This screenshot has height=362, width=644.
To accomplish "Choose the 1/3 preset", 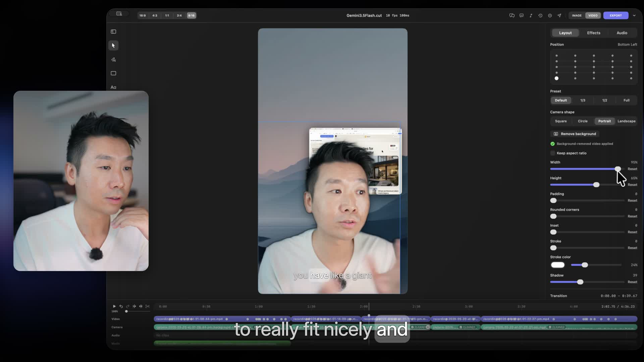I will pyautogui.click(x=583, y=100).
